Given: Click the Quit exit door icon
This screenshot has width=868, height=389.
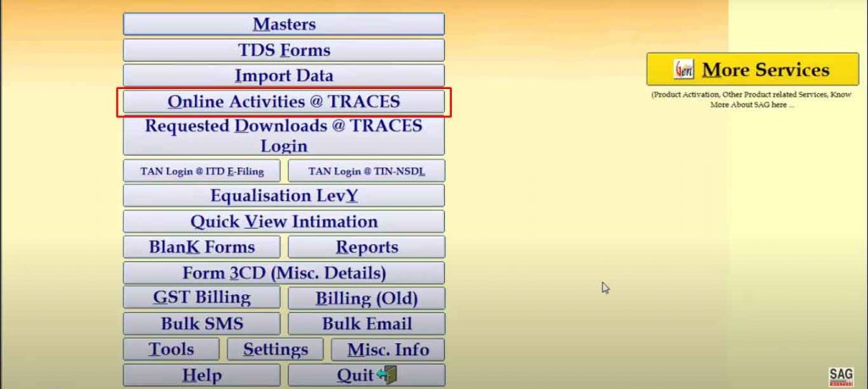Looking at the screenshot, I should [387, 375].
